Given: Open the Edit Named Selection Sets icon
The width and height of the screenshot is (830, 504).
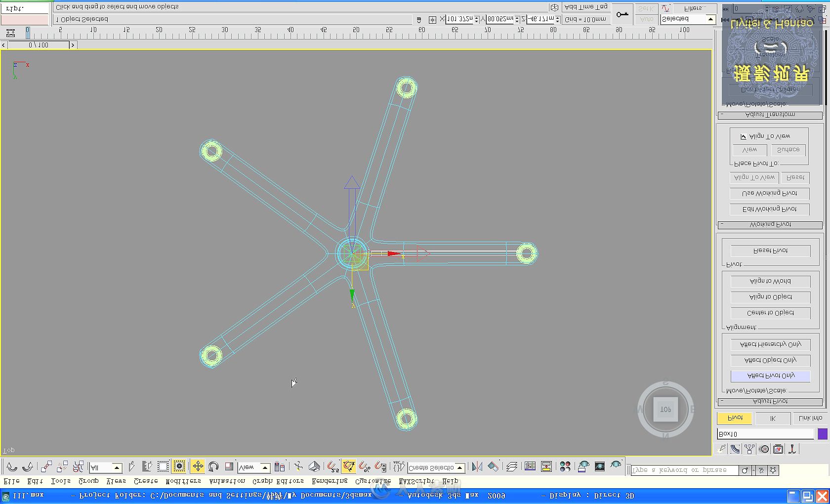Looking at the screenshot, I should coord(398,467).
